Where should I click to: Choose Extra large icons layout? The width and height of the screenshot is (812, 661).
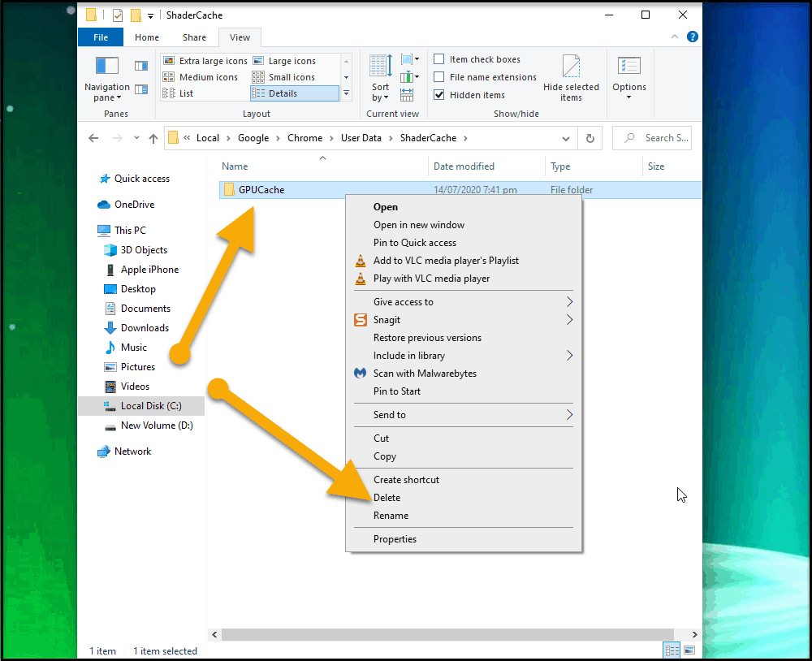point(205,61)
